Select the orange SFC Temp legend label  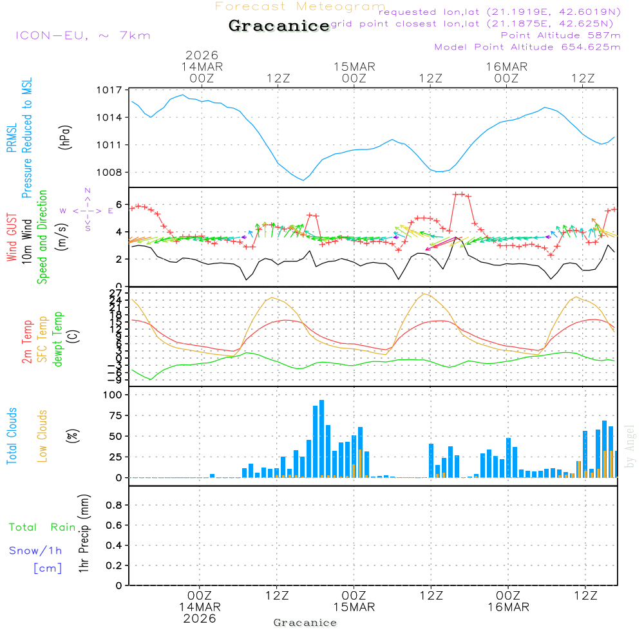click(43, 339)
